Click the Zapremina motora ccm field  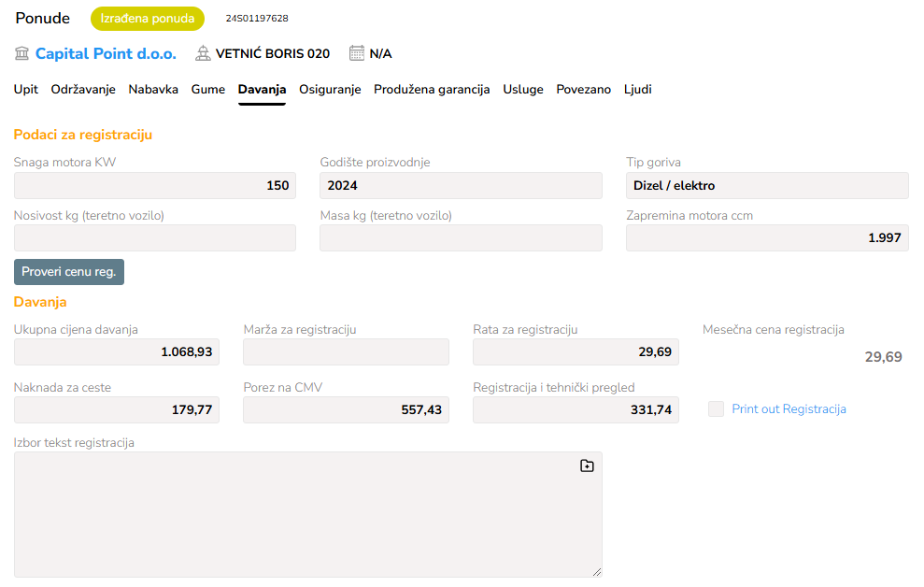pos(767,237)
